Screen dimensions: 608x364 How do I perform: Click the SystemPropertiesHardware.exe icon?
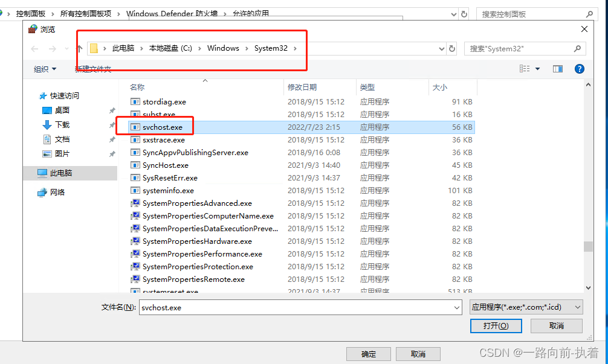click(x=135, y=241)
